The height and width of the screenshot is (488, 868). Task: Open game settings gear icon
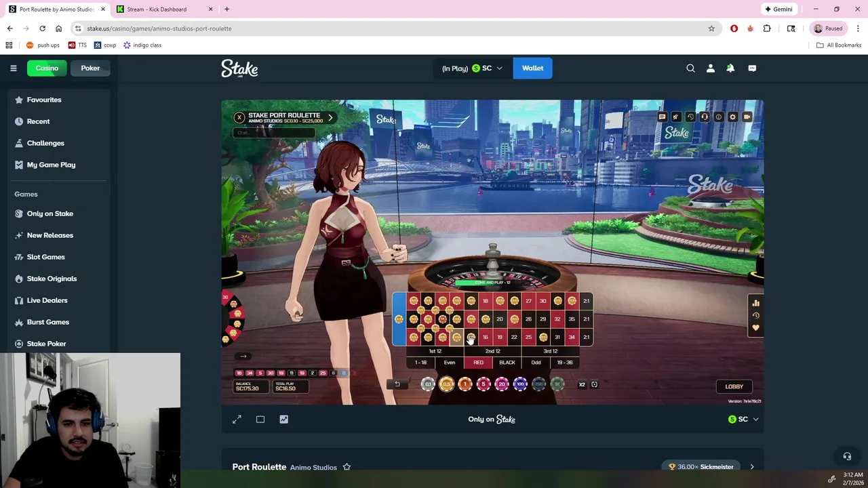(732, 117)
